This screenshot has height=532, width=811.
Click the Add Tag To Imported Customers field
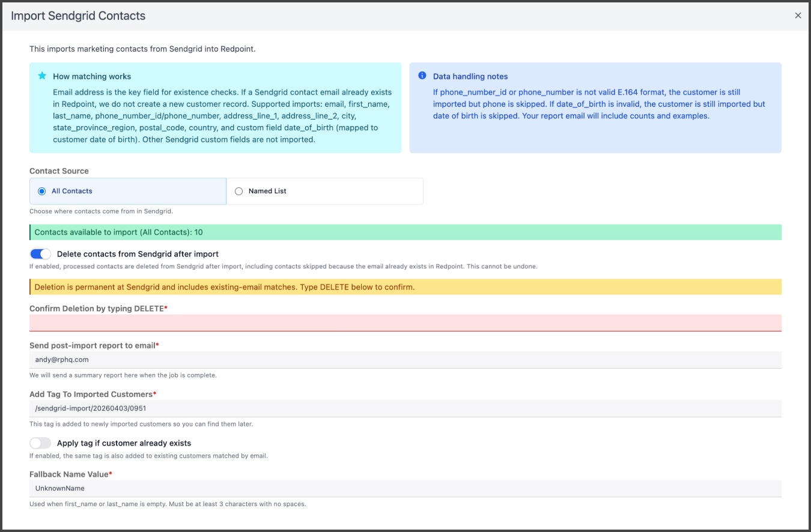(x=405, y=408)
